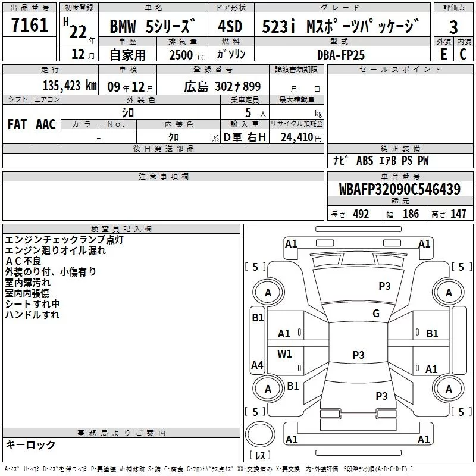Click height value 147
The height and width of the screenshot is (476, 476).
click(x=458, y=214)
